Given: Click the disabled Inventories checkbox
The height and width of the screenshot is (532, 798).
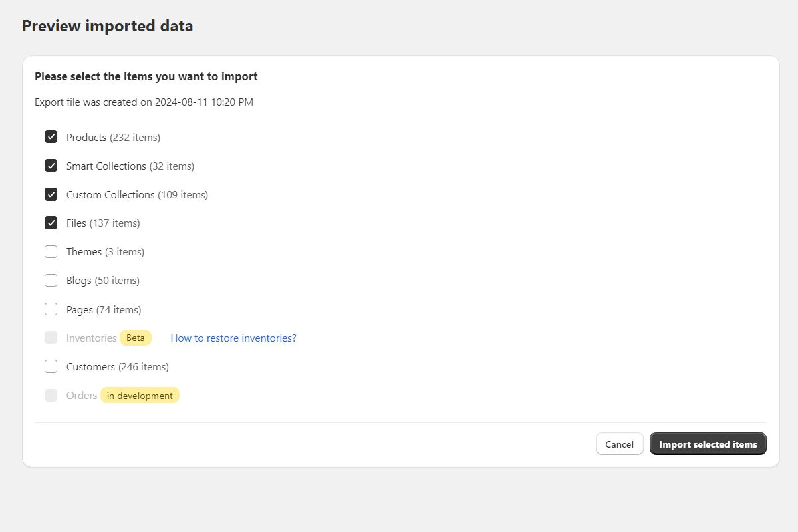Looking at the screenshot, I should coord(51,337).
